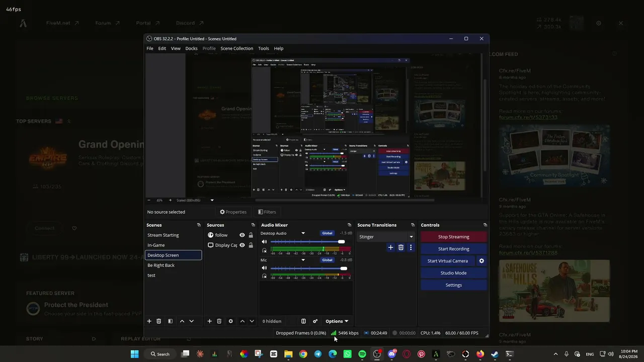Open Telegram from the taskbar
Viewport: 644px width, 362px height.
[x=318, y=354]
